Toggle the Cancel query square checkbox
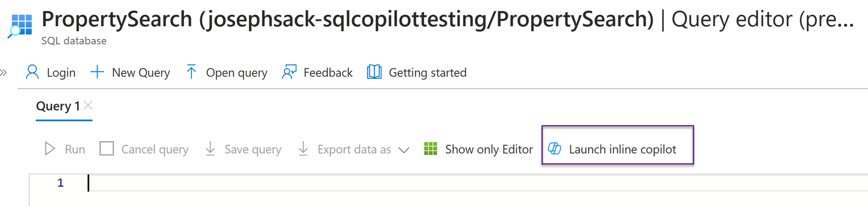This screenshot has width=868, height=206. (107, 149)
